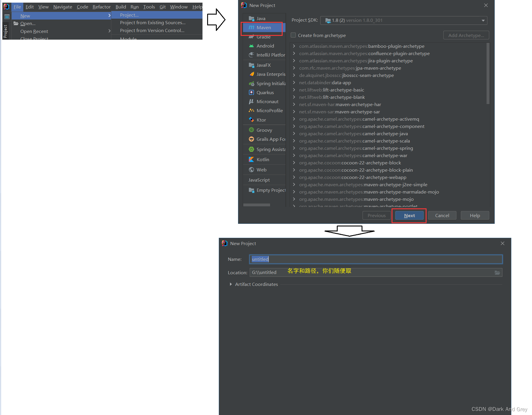Click the folder icon beside Open...
Screen dimensions: 532x415
coord(16,24)
